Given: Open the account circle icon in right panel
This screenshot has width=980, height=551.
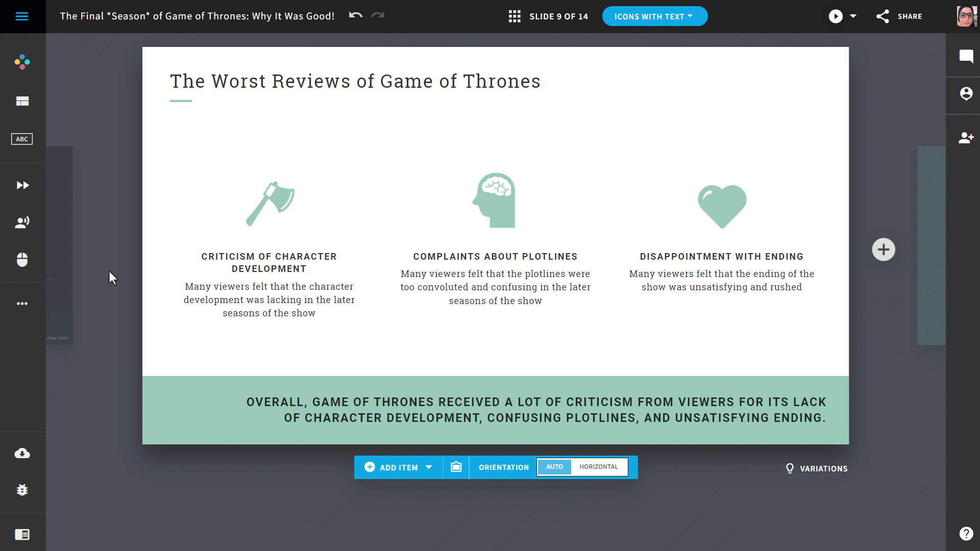Looking at the screenshot, I should (x=966, y=94).
